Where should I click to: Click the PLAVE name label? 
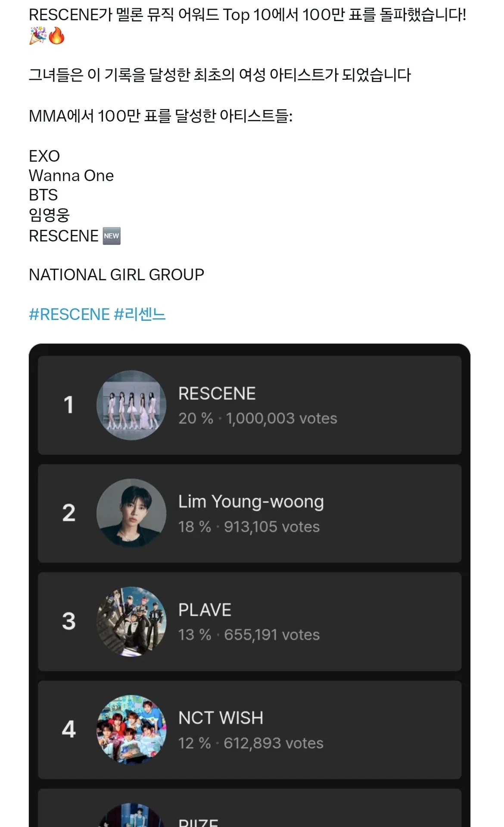(x=205, y=610)
